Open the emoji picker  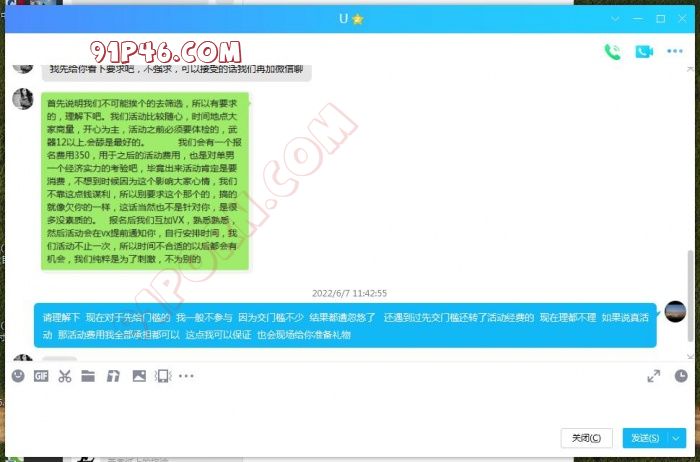click(x=18, y=376)
